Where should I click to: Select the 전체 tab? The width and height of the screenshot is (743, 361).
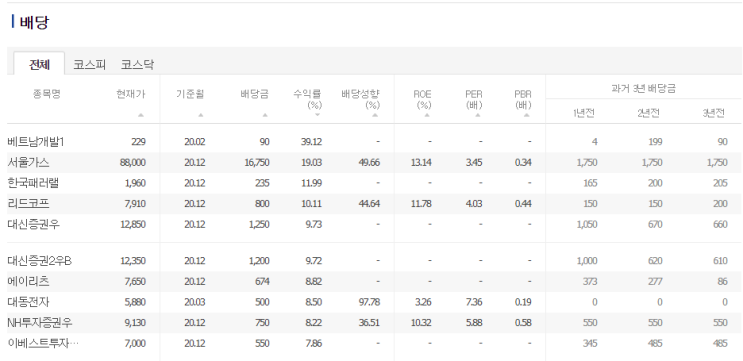click(39, 64)
